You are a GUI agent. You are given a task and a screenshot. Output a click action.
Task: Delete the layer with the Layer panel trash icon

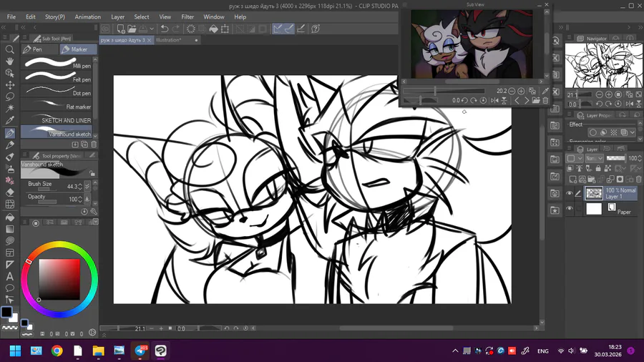tap(639, 180)
